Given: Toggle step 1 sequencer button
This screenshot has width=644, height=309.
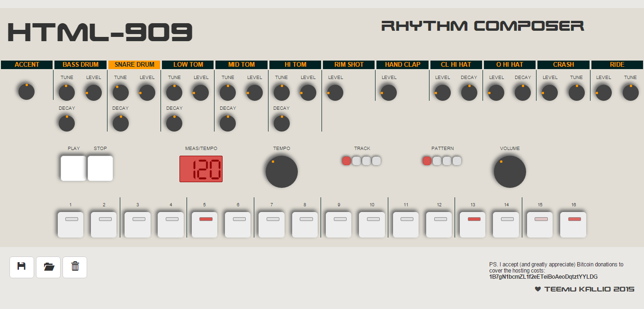Looking at the screenshot, I should 71,225.
